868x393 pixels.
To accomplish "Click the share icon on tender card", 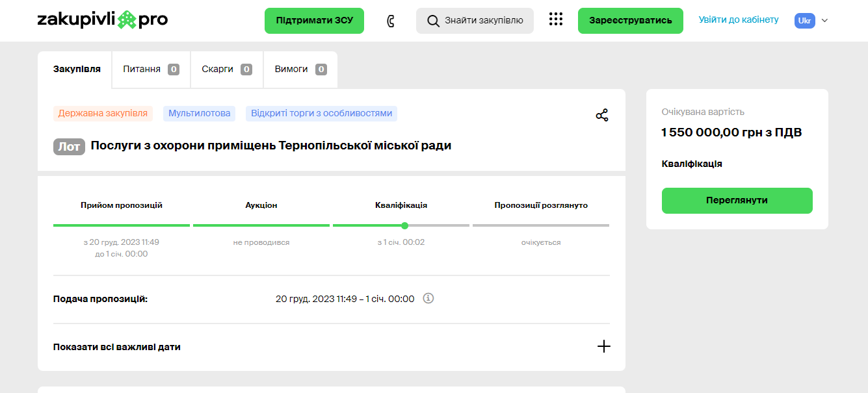I will (602, 116).
